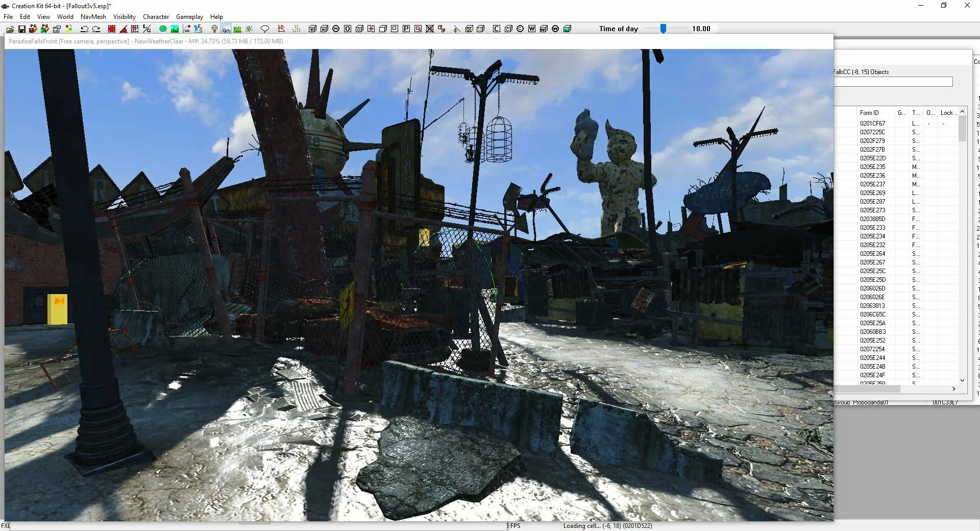Select row with Form ID 0203885D
This screenshot has height=531, width=980.
[x=897, y=219]
